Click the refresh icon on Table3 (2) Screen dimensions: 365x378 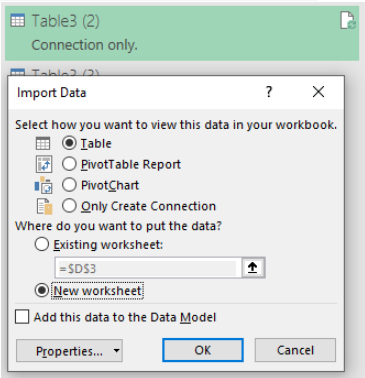(348, 21)
